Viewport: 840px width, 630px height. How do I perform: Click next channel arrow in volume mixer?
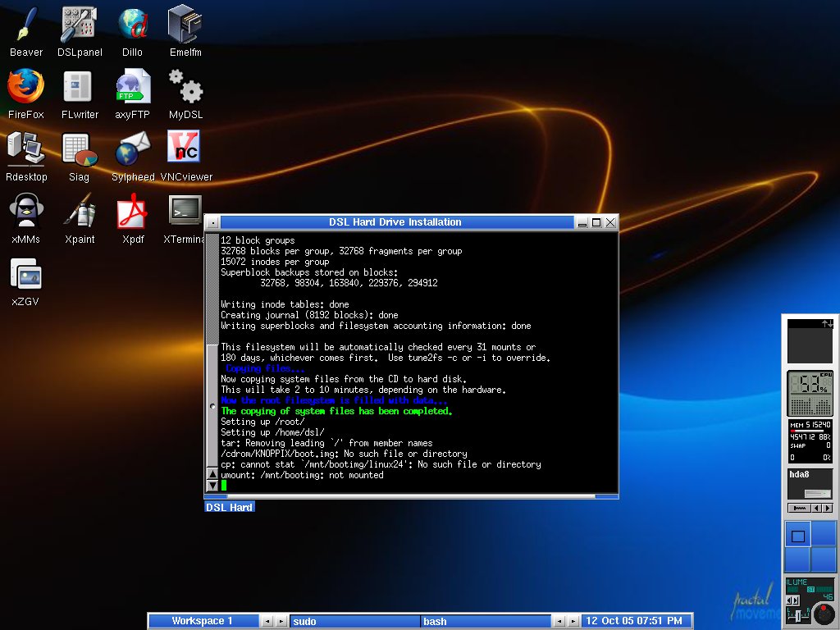pos(796,600)
